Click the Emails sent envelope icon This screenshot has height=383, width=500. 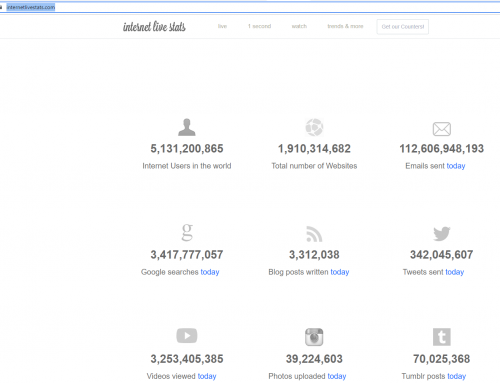tap(442, 129)
